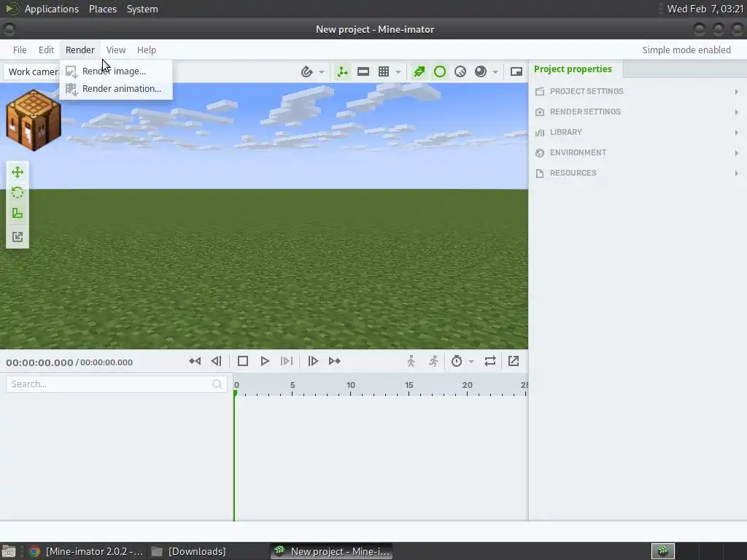Viewport: 747px width, 560px height.
Task: Open the Places system menu
Action: click(103, 9)
